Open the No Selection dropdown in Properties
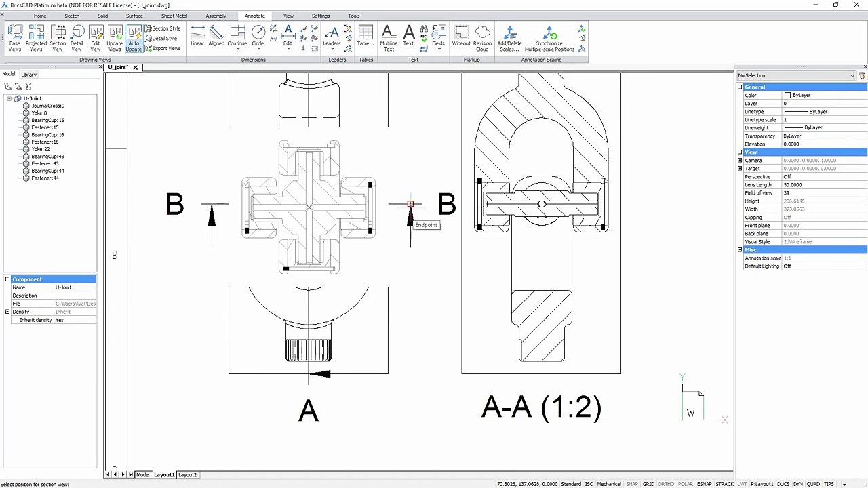The image size is (868, 488). pyautogui.click(x=797, y=75)
